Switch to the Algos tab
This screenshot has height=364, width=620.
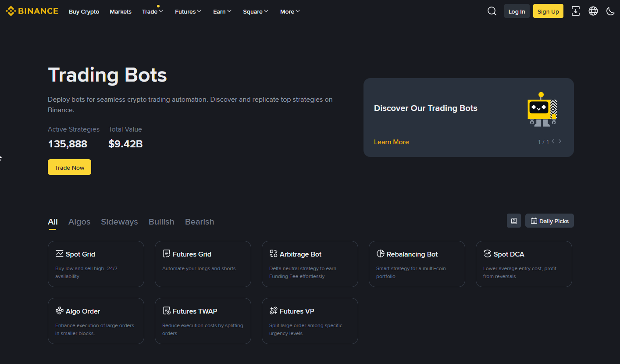pyautogui.click(x=79, y=221)
